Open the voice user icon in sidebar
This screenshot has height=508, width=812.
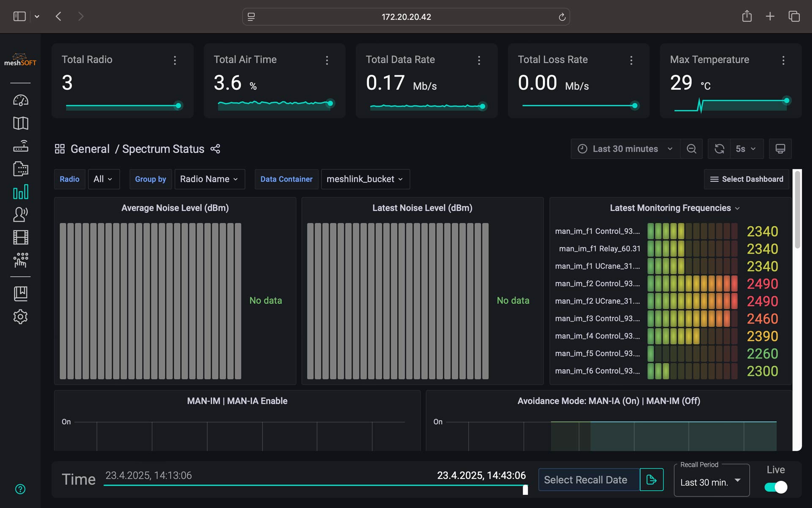[20, 215]
